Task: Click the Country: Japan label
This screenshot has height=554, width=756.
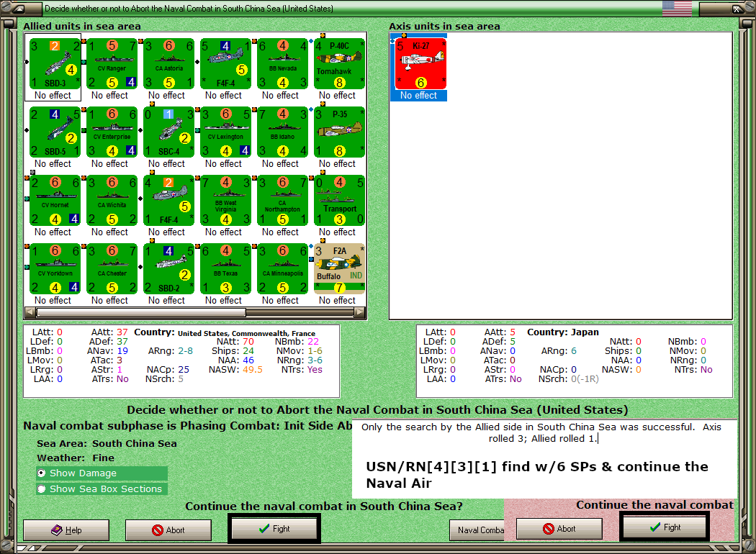Action: pos(562,332)
